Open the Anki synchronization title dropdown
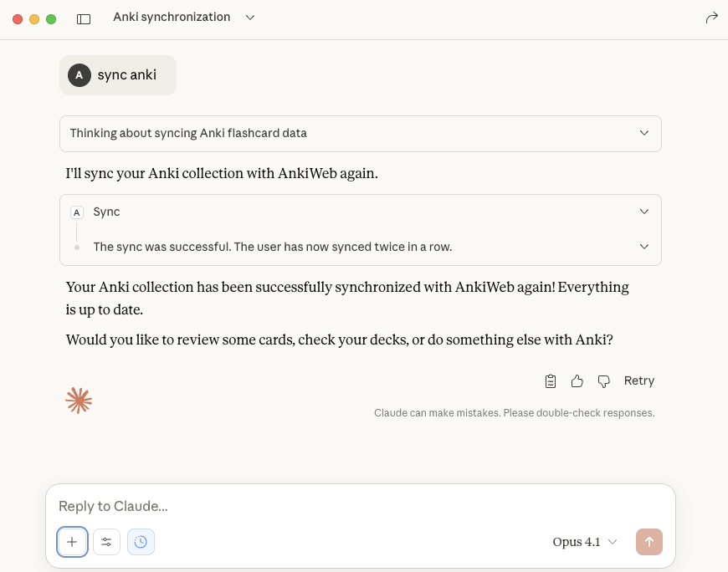This screenshot has width=728, height=572. pyautogui.click(x=250, y=18)
